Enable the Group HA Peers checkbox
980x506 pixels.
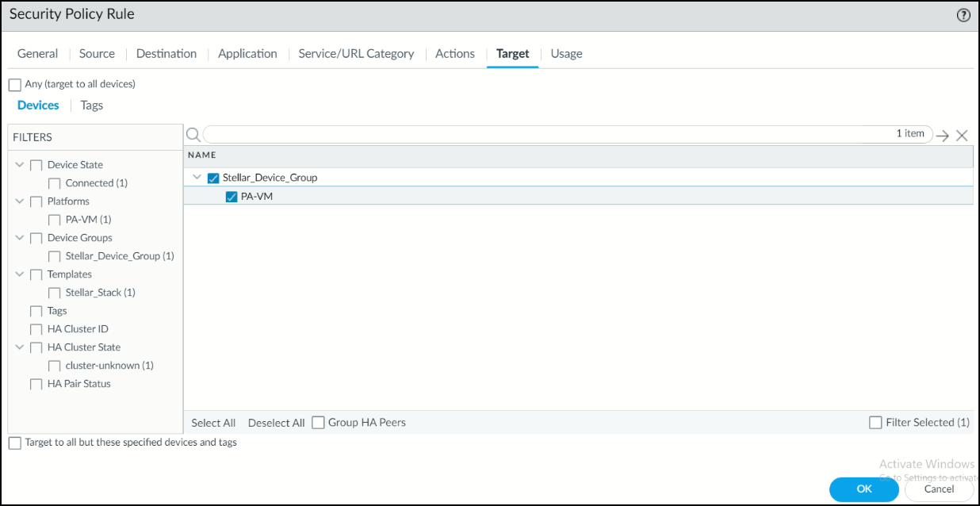318,423
